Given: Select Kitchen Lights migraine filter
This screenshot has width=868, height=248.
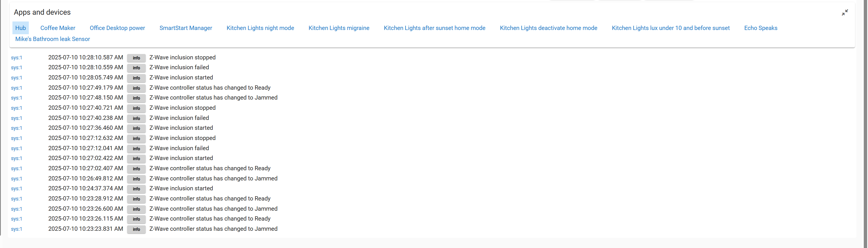Looking at the screenshot, I should tap(339, 28).
